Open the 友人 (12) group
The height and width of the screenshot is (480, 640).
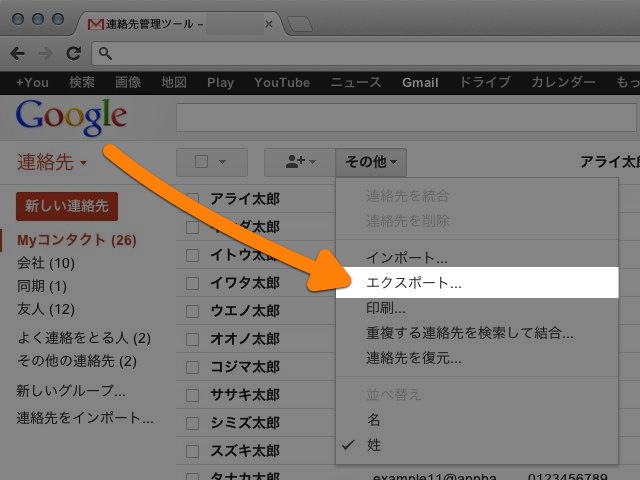(x=46, y=309)
